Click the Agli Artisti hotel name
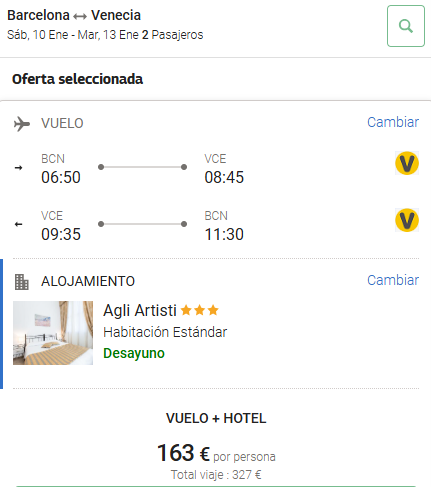The height and width of the screenshot is (487, 431). pos(140,311)
